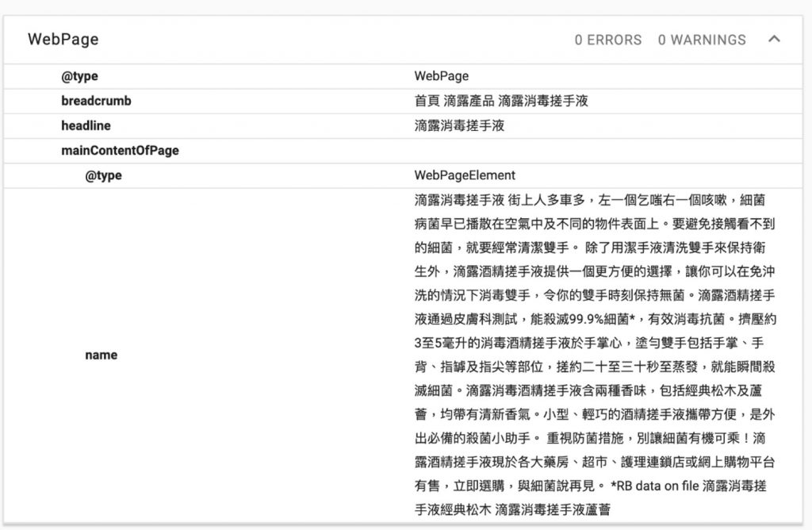Click the 0 ERRORS count
Image resolution: width=812 pixels, height=530 pixels.
coord(608,40)
